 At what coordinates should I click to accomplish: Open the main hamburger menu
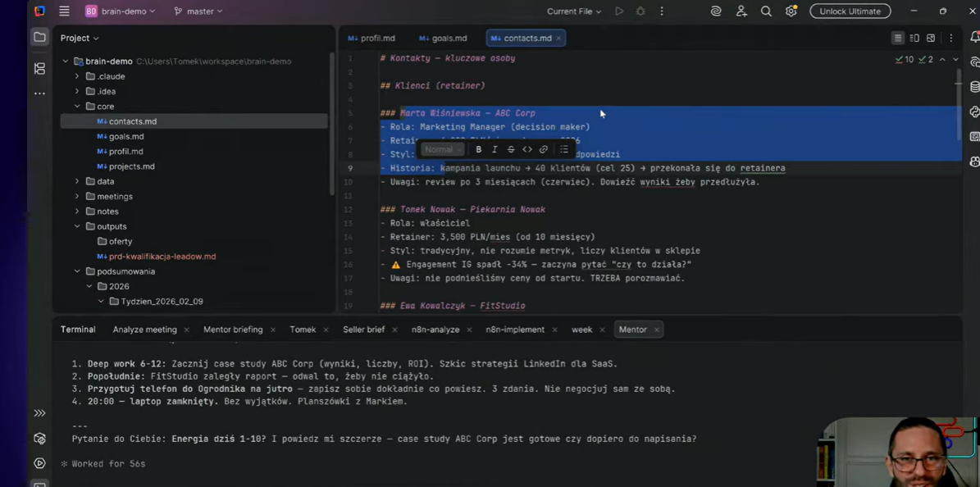point(64,11)
